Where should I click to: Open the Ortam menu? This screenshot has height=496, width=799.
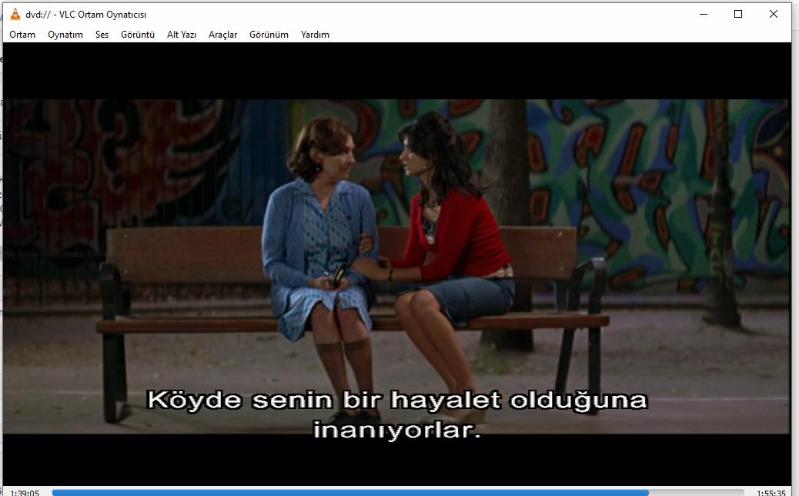point(22,35)
